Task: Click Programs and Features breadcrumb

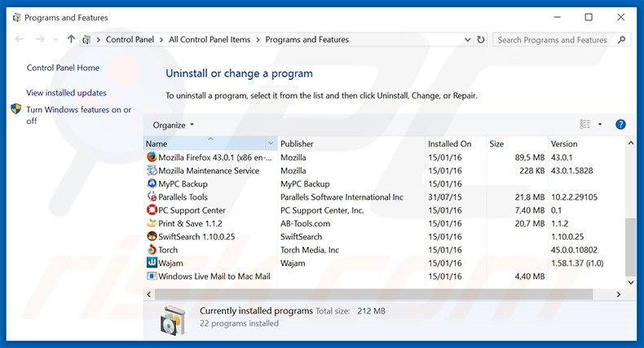Action: coord(307,39)
